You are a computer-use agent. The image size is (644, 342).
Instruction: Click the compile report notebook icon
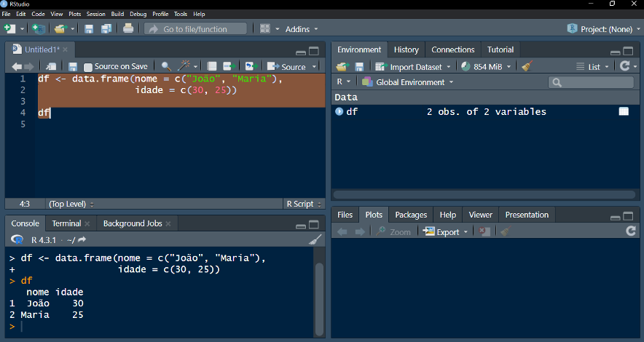point(211,66)
